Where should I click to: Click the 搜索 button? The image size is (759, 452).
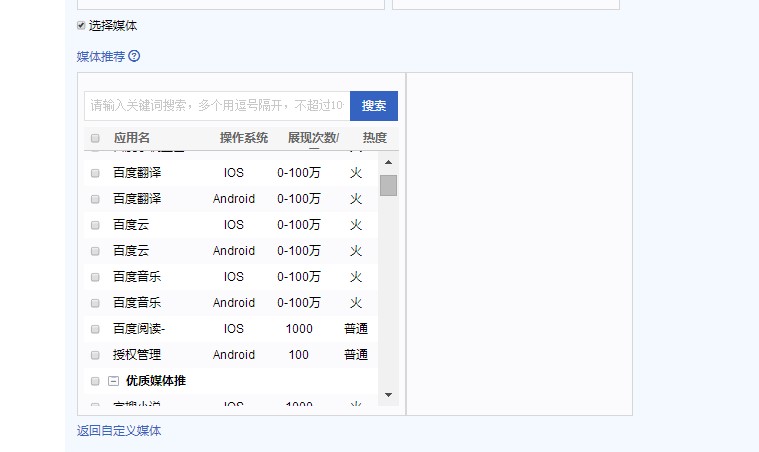[374, 105]
